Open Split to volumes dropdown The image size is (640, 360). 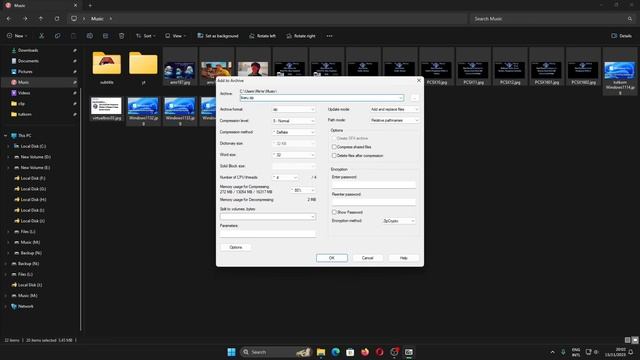(268, 217)
